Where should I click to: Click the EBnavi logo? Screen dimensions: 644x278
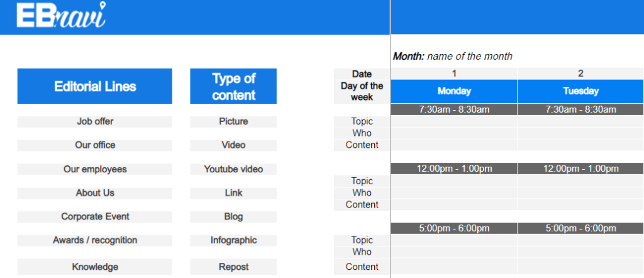click(x=61, y=16)
